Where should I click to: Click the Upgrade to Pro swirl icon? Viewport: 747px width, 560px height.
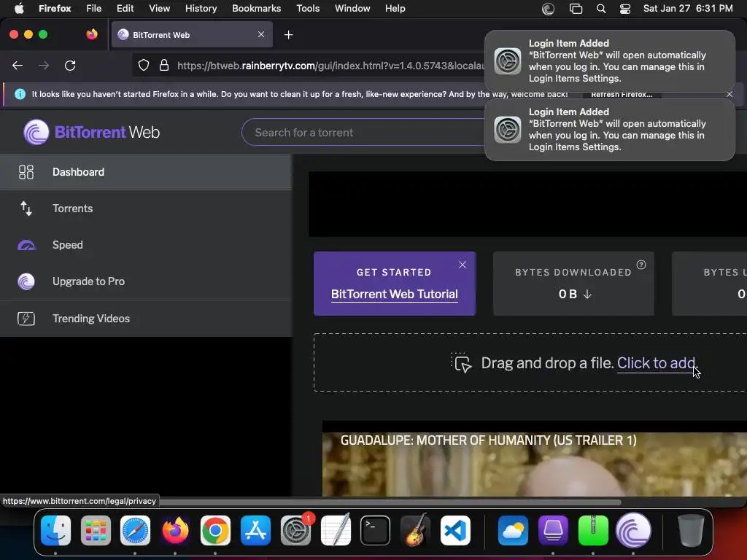click(x=26, y=281)
